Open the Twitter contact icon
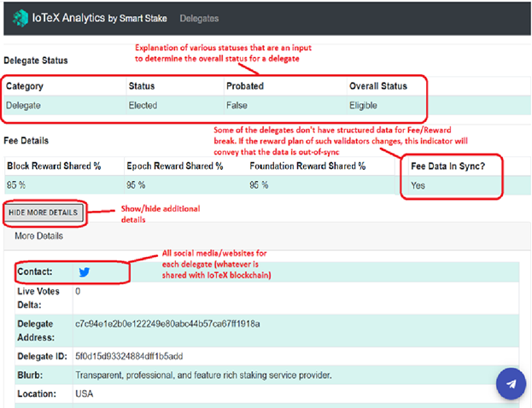 [85, 272]
